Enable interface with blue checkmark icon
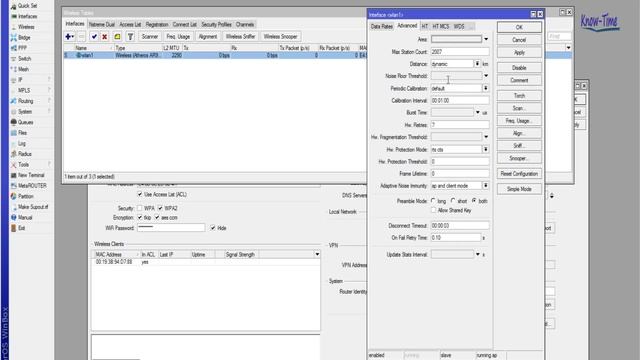 94,37
